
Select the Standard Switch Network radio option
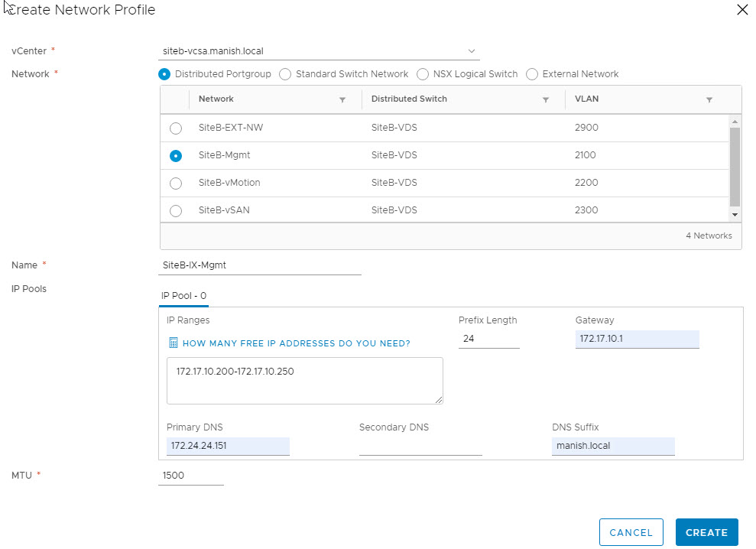pos(285,74)
